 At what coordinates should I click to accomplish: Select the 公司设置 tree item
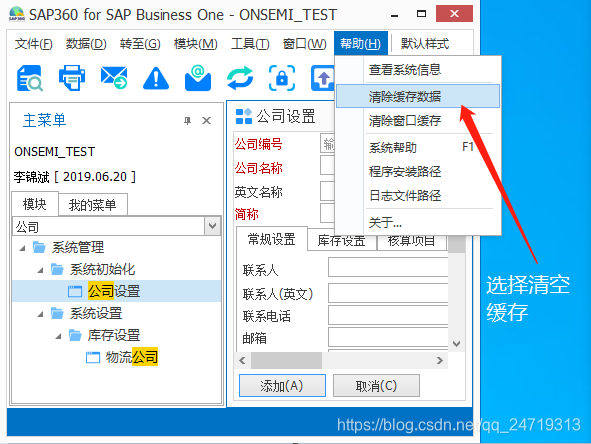tap(116, 291)
